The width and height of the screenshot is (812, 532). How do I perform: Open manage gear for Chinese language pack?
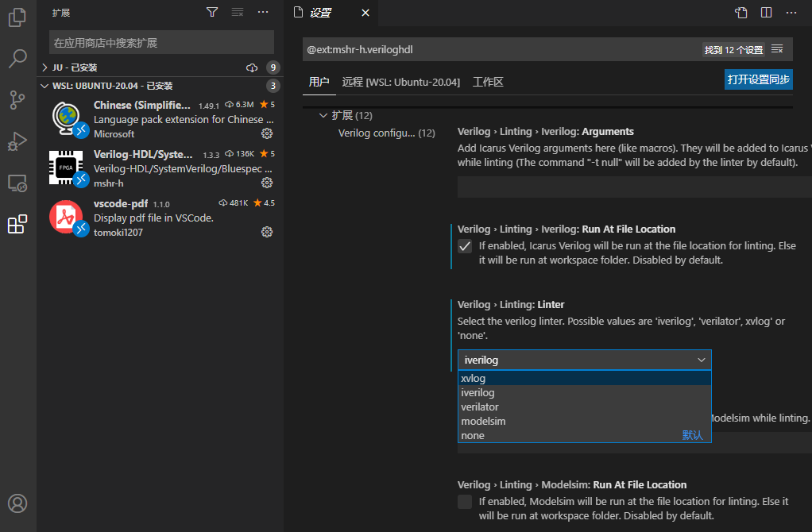click(267, 133)
